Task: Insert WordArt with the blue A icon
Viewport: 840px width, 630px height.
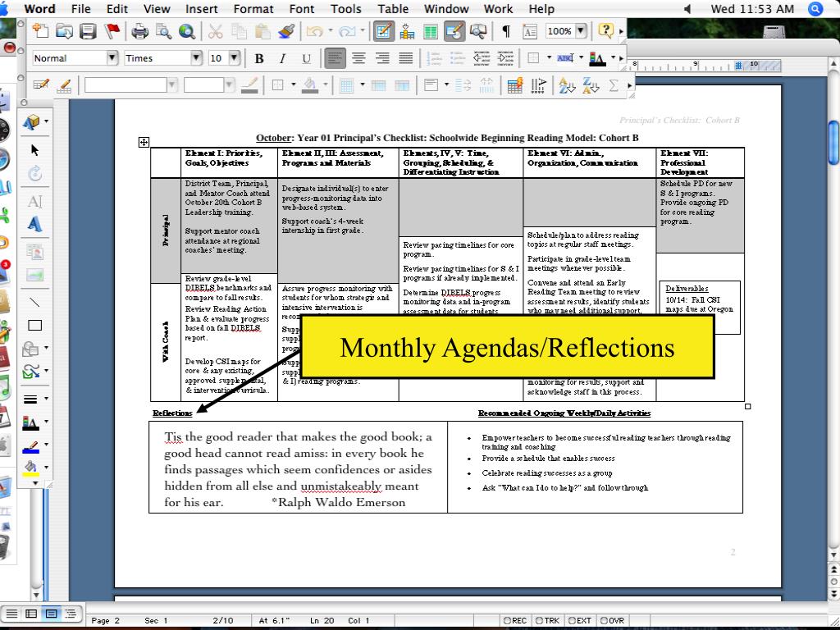Action: click(x=34, y=225)
